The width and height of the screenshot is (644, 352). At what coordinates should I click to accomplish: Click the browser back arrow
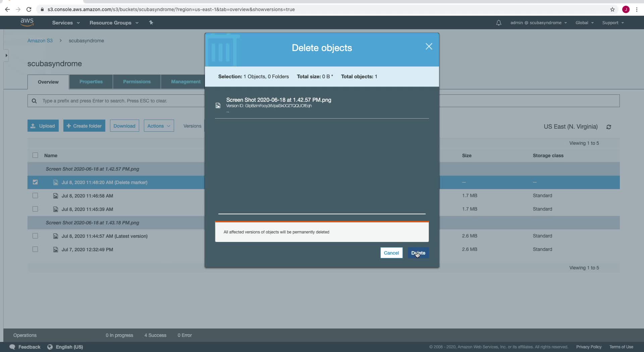7,9
